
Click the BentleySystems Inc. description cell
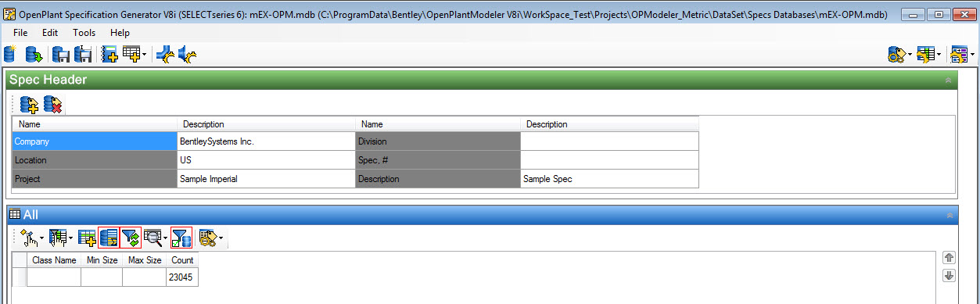tap(267, 141)
